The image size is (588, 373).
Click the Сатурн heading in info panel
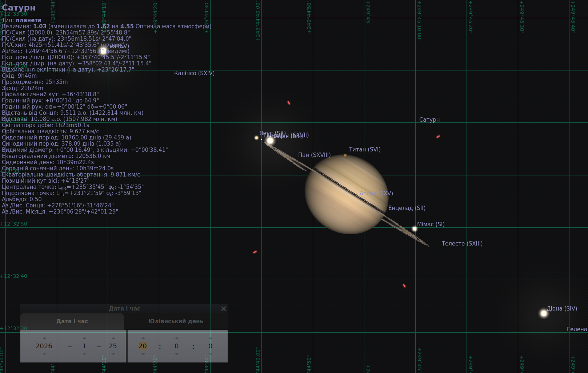(x=19, y=8)
